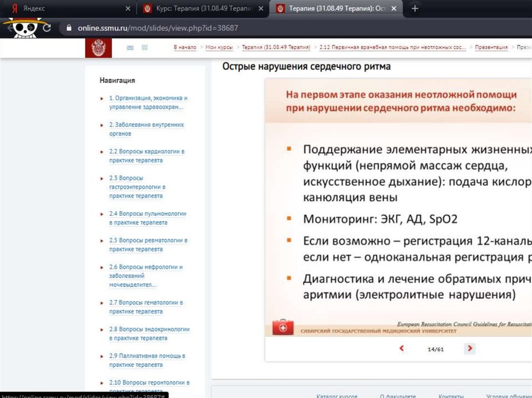Expand arrow beside '2.2 Вопросы кардиологии'

102,152
